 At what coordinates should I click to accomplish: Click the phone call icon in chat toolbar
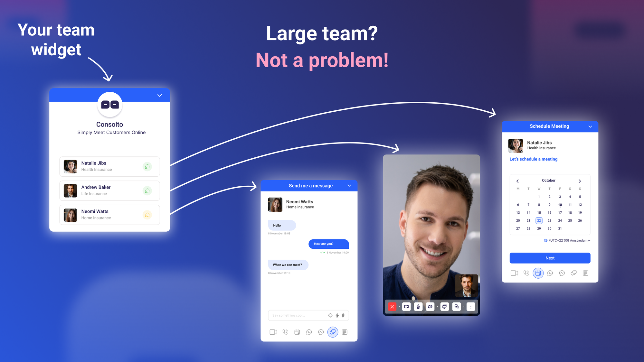coord(285,332)
